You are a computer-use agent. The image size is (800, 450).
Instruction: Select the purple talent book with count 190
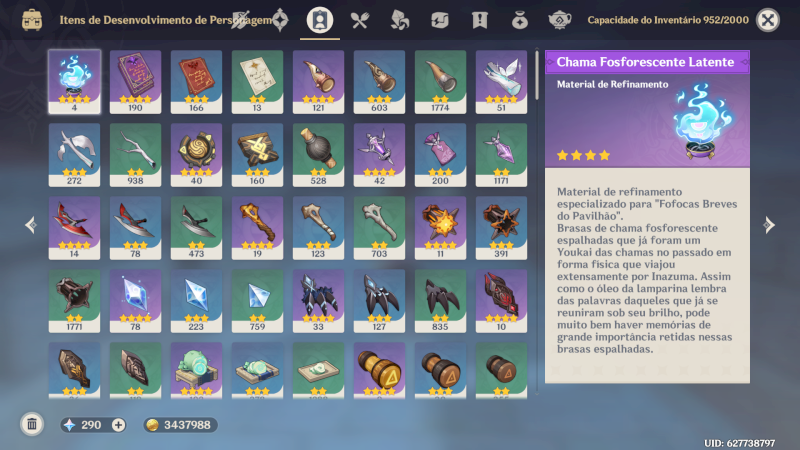pyautogui.click(x=135, y=82)
